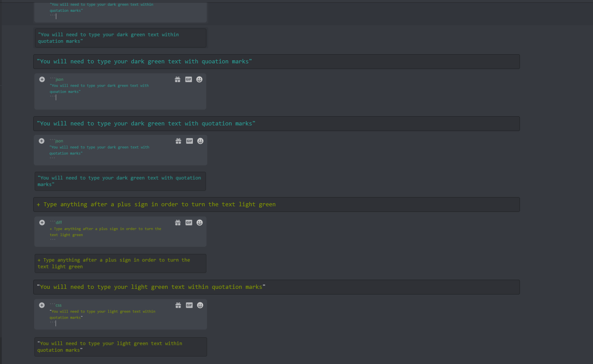
Task: Open the emoji picker in the css message box
Action: point(200,305)
